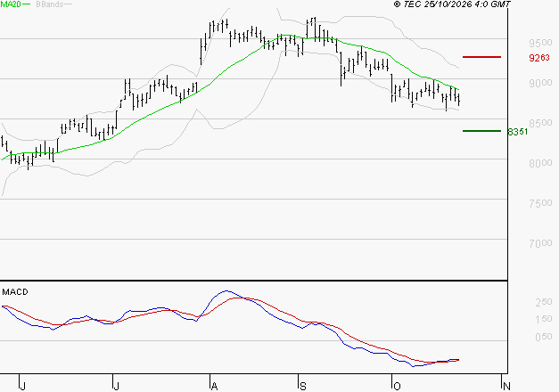Click the BBands legend label
Image resolution: width=559 pixels, height=392 pixels.
coord(50,4)
